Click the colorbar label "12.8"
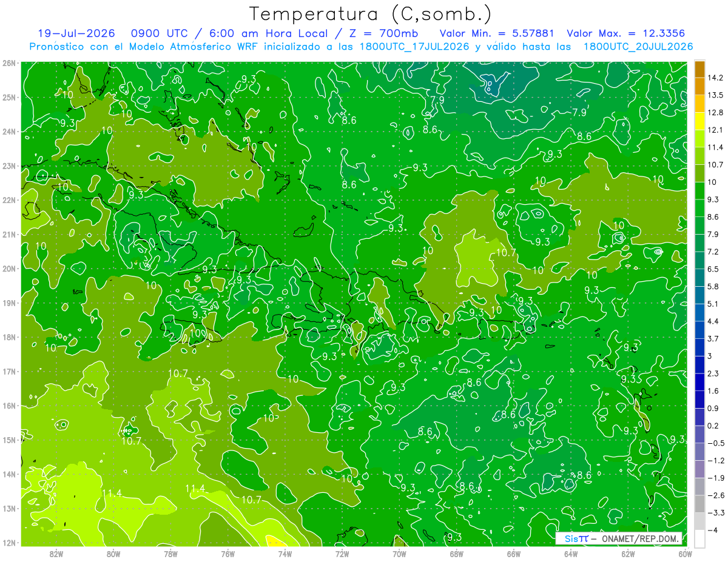The height and width of the screenshot is (562, 728). 715,113
